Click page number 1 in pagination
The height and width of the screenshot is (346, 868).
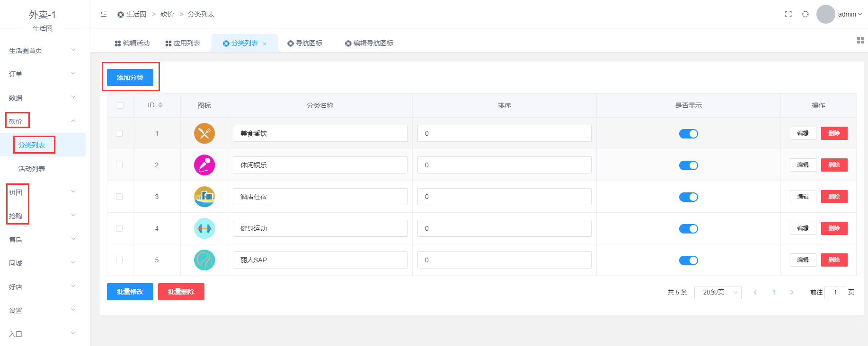774,292
